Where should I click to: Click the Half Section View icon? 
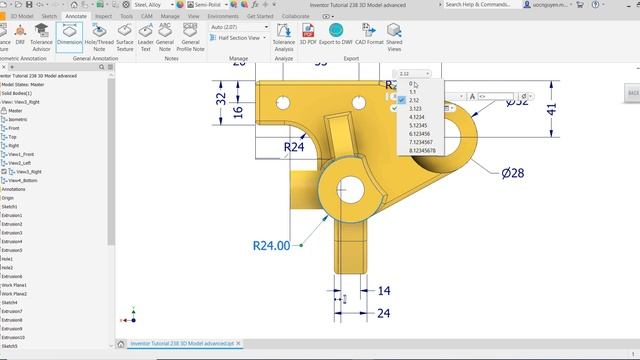(213, 38)
